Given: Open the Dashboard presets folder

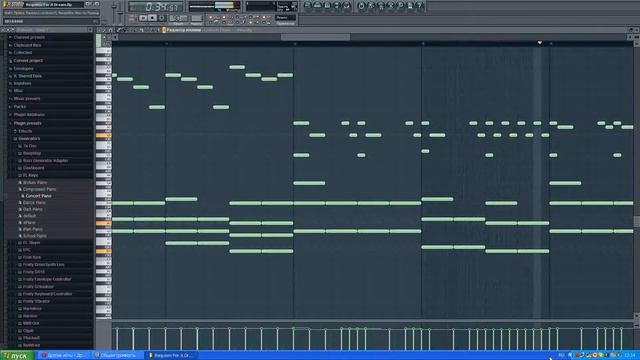Looking at the screenshot, I should (x=33, y=168).
